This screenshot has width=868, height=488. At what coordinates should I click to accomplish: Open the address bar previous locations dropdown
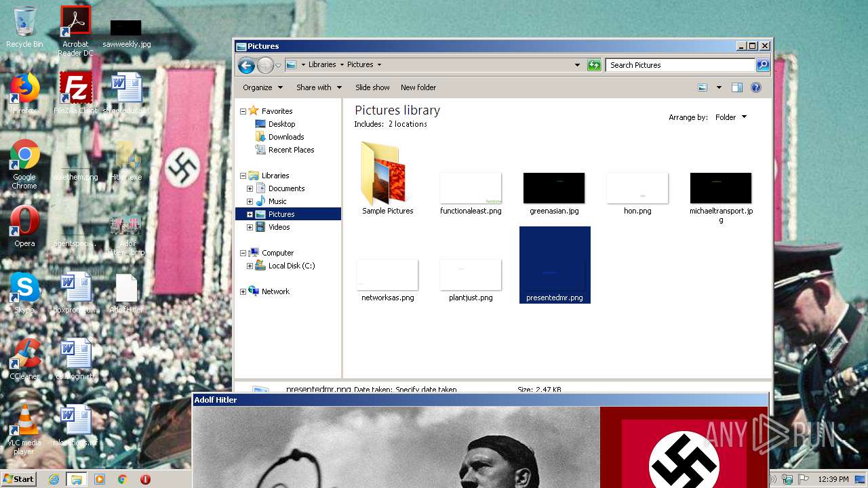(577, 65)
